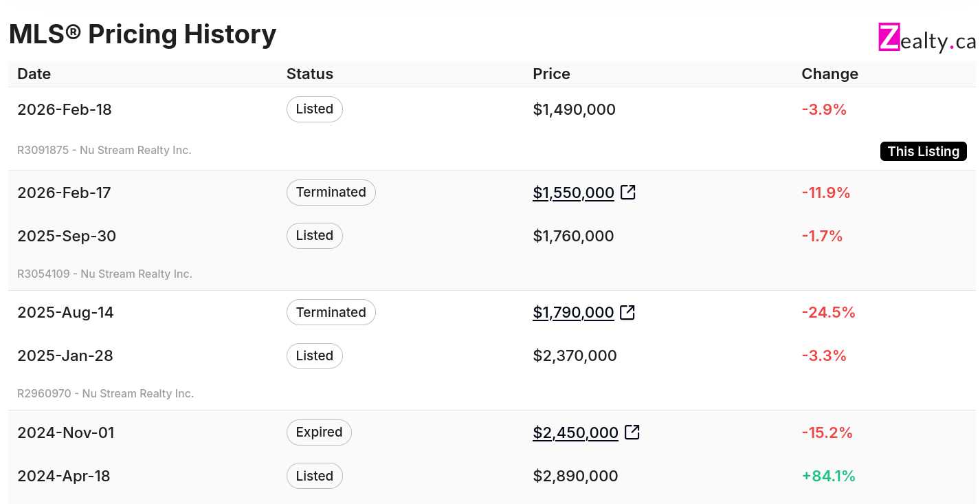Screen dimensions: 980x504
Task: Click the Terminated badge for 2026-Feb-17
Action: 331,193
